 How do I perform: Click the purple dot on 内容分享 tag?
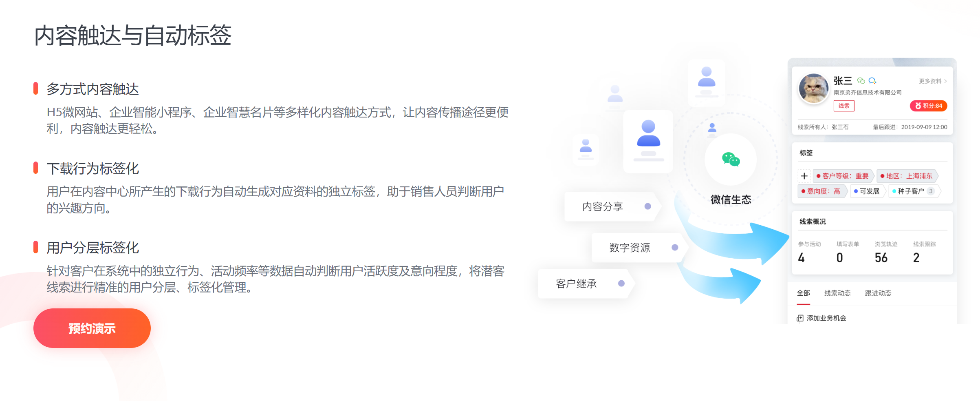[648, 206]
